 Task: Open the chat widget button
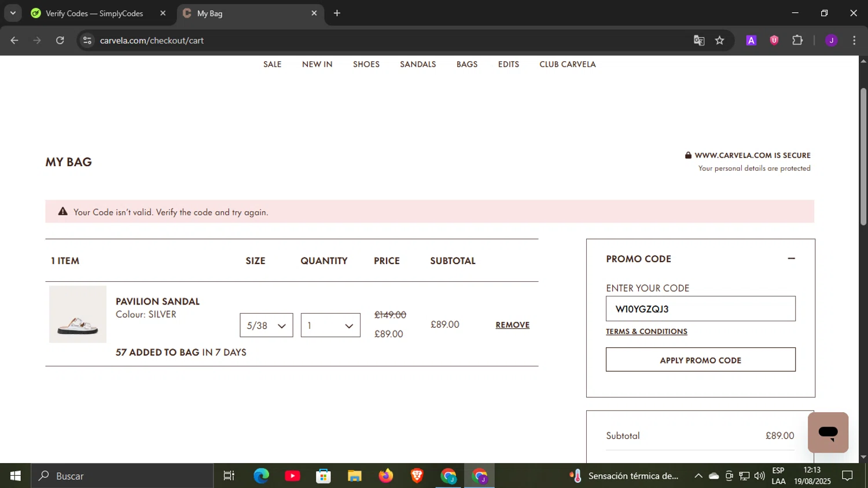(x=828, y=432)
